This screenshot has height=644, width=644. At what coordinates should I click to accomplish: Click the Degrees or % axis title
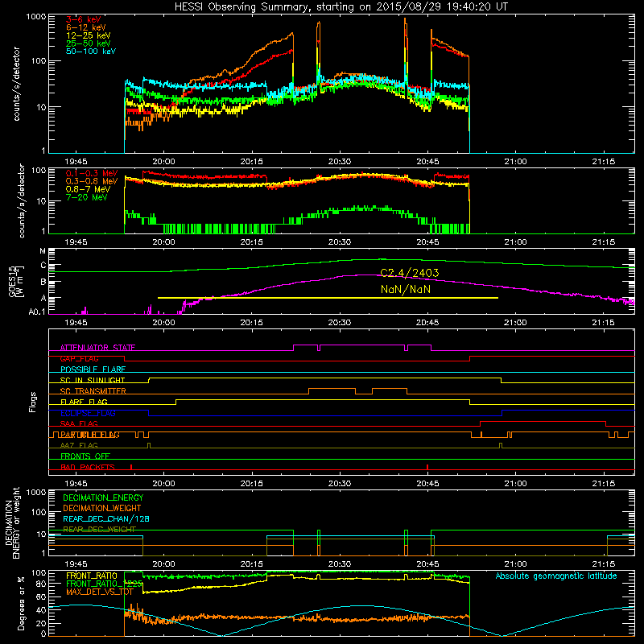click(21, 604)
